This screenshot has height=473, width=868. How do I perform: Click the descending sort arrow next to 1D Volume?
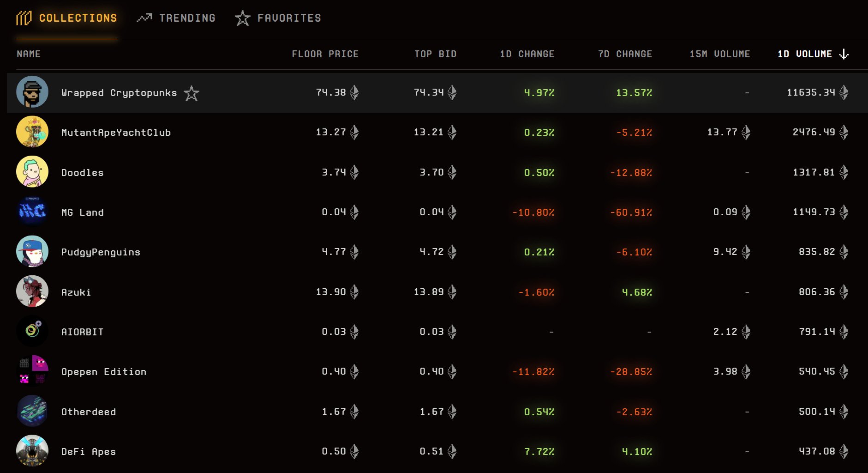(844, 54)
